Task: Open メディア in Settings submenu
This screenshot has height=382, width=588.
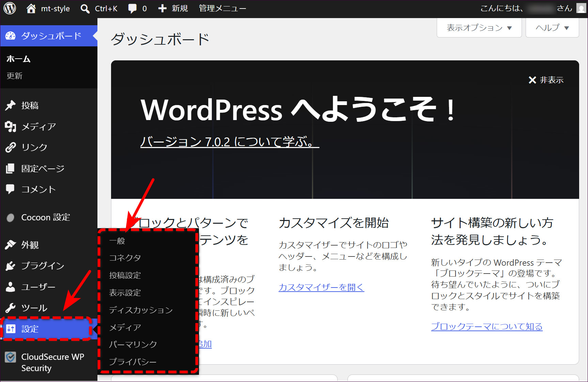Action: click(125, 327)
